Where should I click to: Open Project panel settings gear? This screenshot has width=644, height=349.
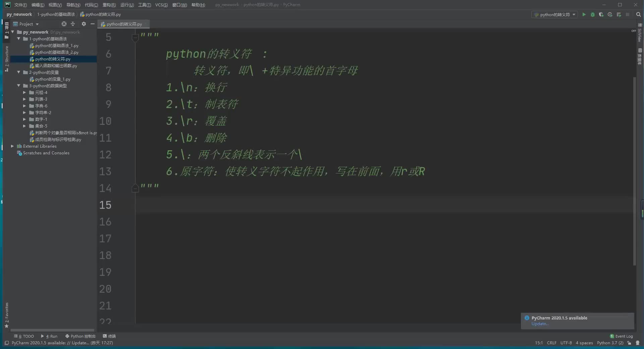click(84, 24)
